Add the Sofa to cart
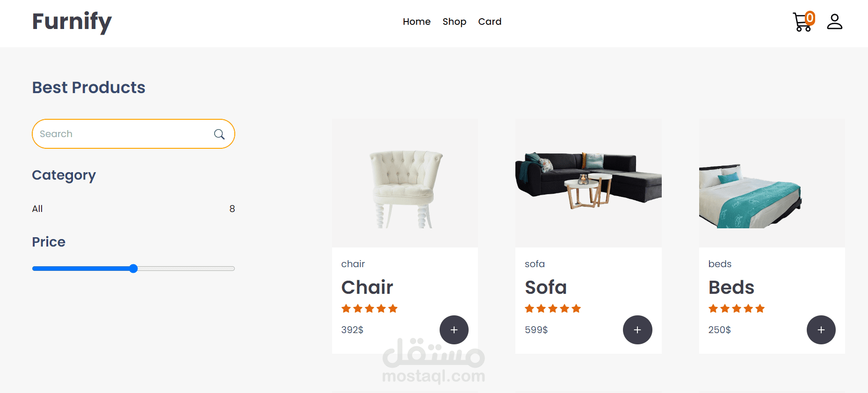Image resolution: width=868 pixels, height=393 pixels. click(637, 330)
